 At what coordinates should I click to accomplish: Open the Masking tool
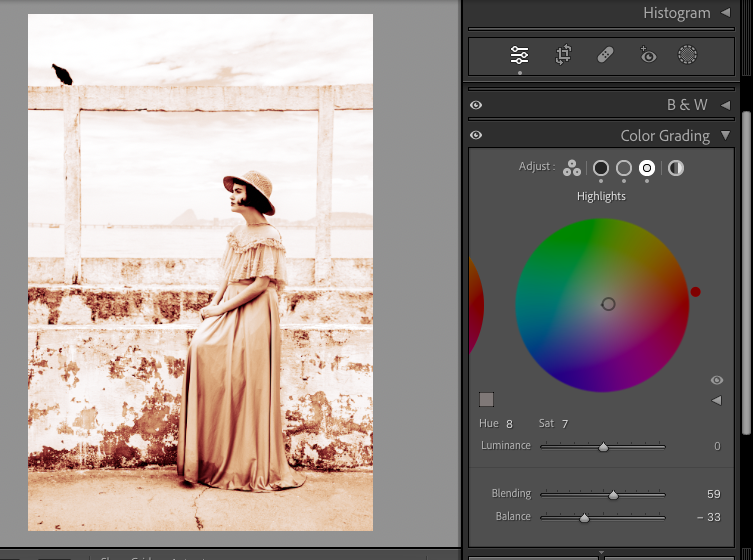click(688, 56)
